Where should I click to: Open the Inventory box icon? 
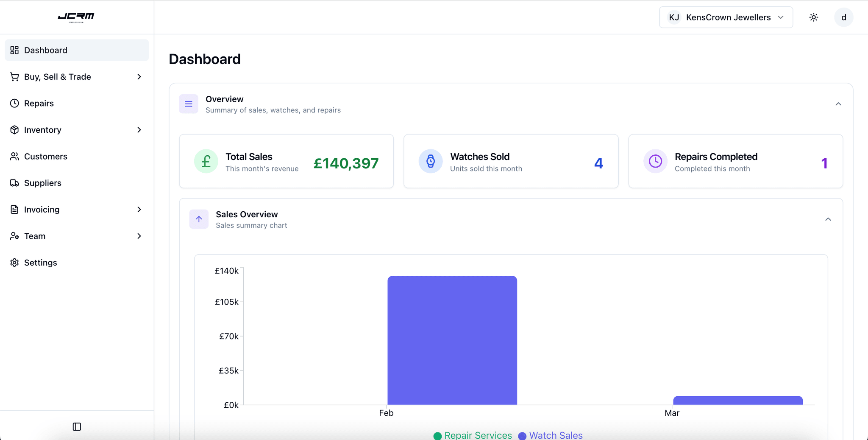click(x=14, y=130)
